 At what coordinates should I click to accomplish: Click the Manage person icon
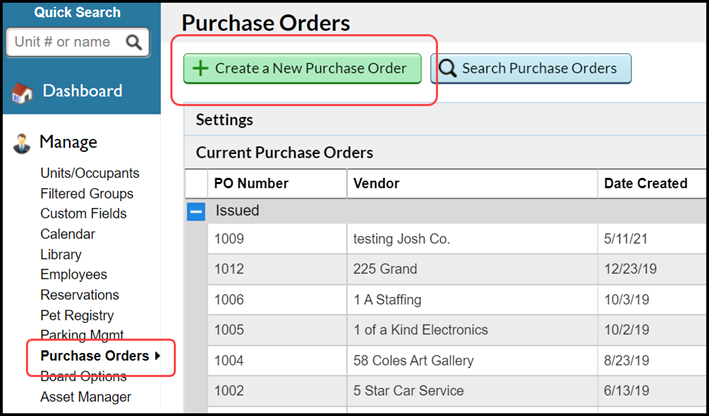click(22, 143)
